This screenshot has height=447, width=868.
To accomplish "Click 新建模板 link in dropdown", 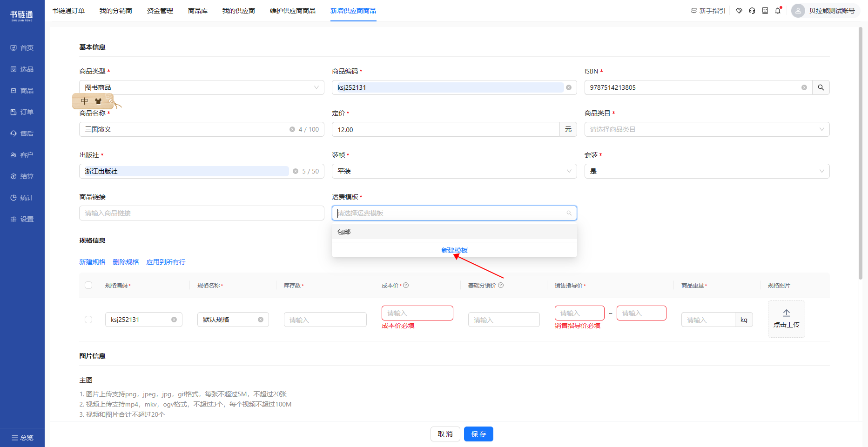I will tap(454, 250).
